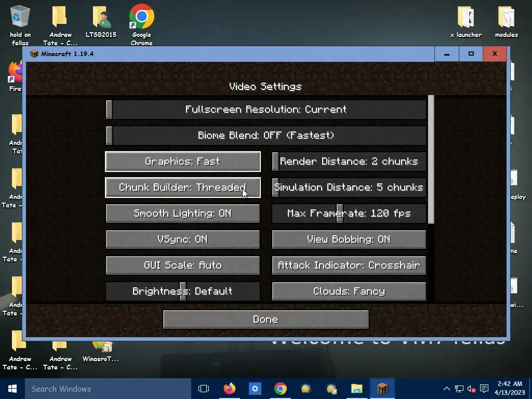532x399 pixels.
Task: Open the network icon in the system tray
Action: (459, 389)
